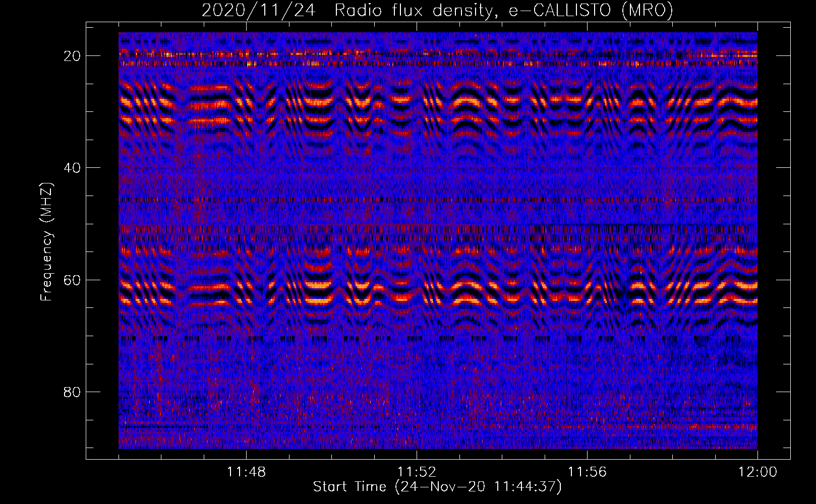Viewport: 816px width, 504px height.
Task: Click the 60 frequency tick label
Action: (73, 280)
